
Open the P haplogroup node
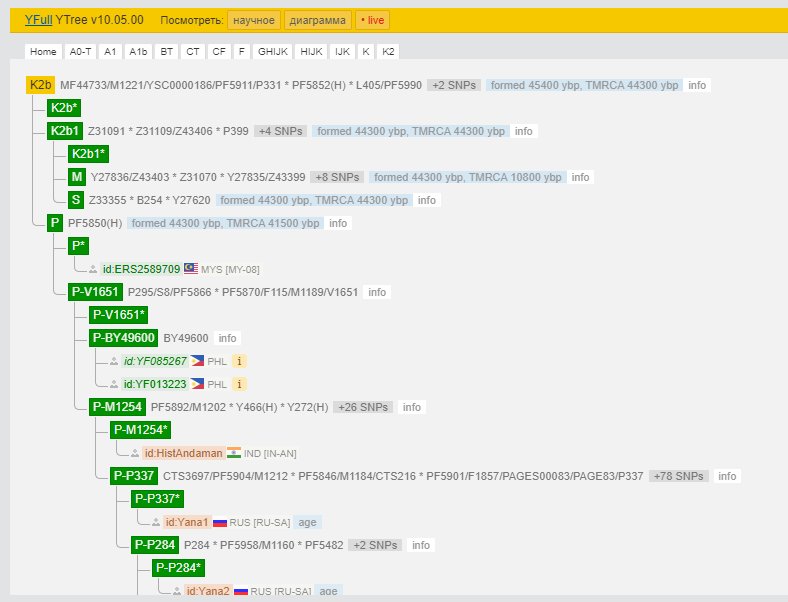[x=55, y=223]
